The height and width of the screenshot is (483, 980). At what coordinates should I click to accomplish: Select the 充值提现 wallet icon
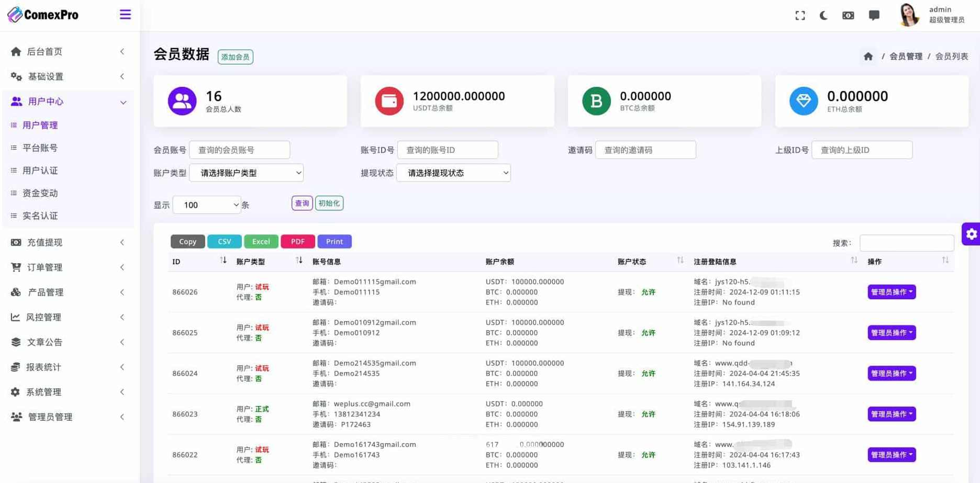16,242
